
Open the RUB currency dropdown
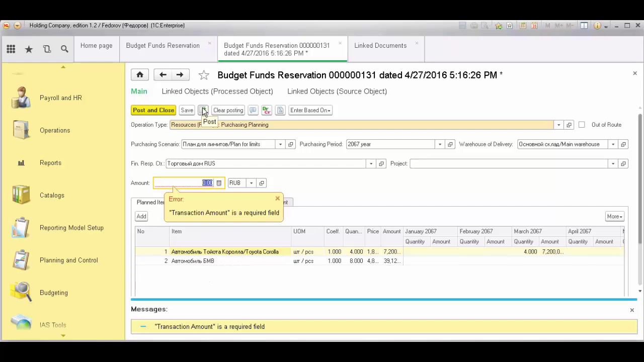(251, 183)
